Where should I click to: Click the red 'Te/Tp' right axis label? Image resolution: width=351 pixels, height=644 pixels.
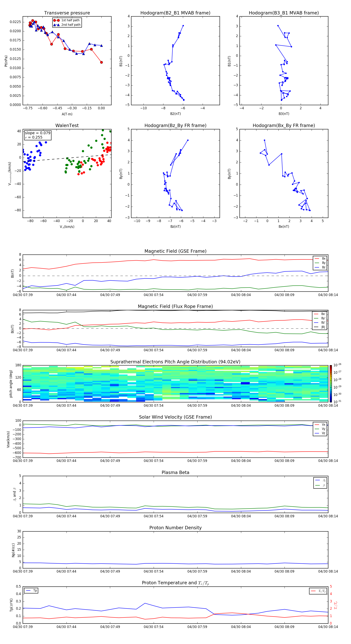point(336,605)
